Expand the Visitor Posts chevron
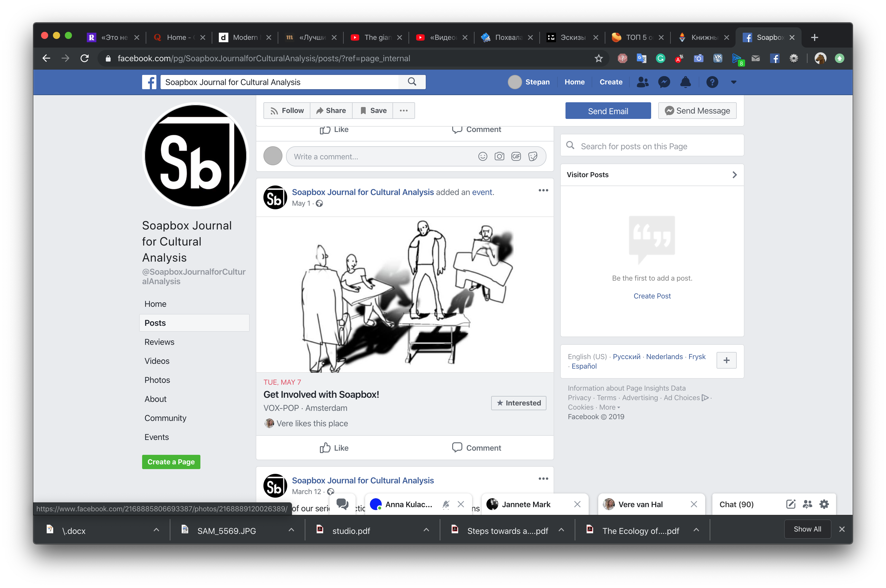886x588 pixels. 734,175
